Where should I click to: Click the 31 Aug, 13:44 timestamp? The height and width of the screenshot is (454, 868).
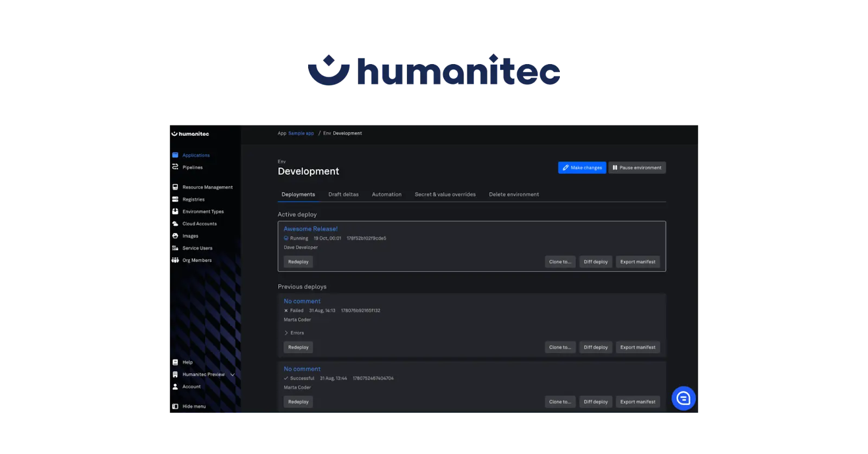coord(333,379)
